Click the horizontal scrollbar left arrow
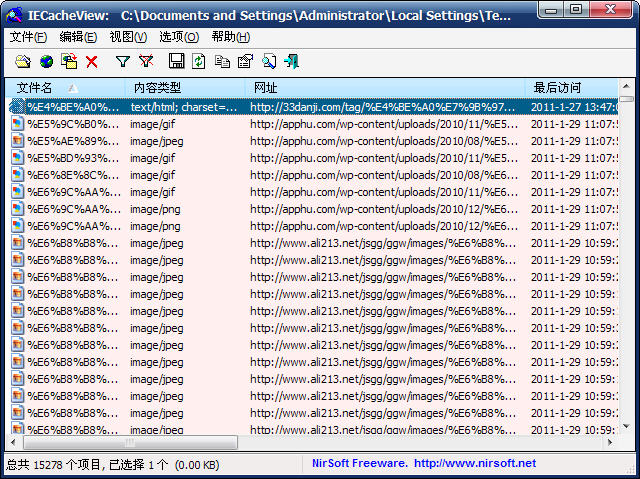This screenshot has height=479, width=640. click(x=13, y=442)
